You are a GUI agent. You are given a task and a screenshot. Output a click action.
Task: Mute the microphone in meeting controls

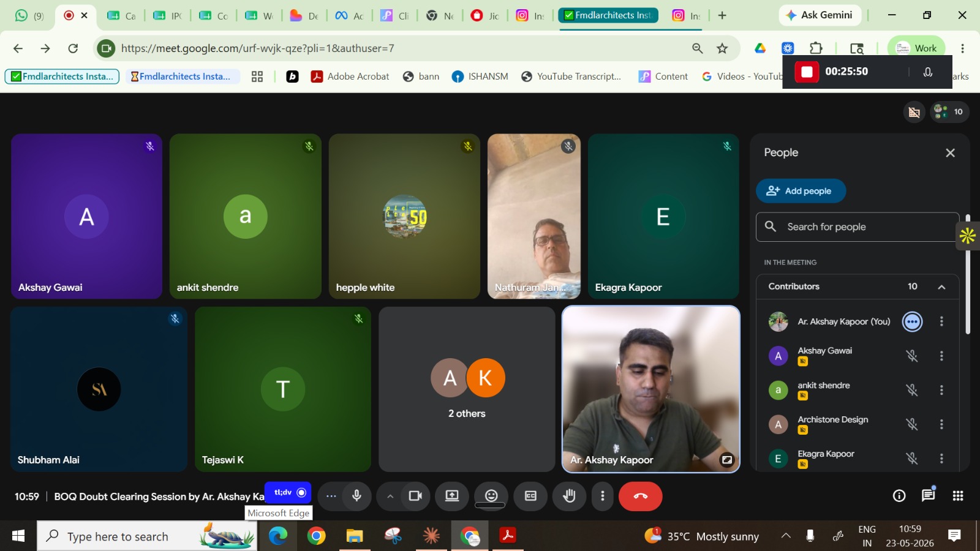(356, 496)
